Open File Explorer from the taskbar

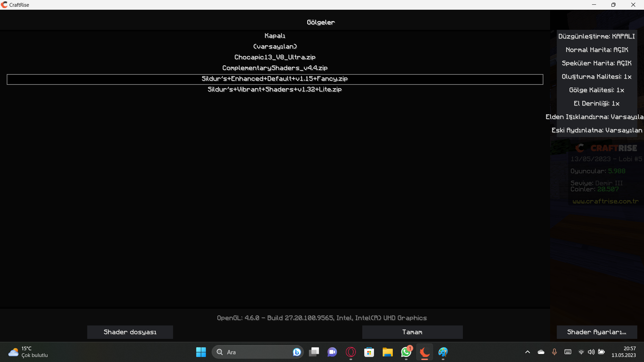pos(388,352)
